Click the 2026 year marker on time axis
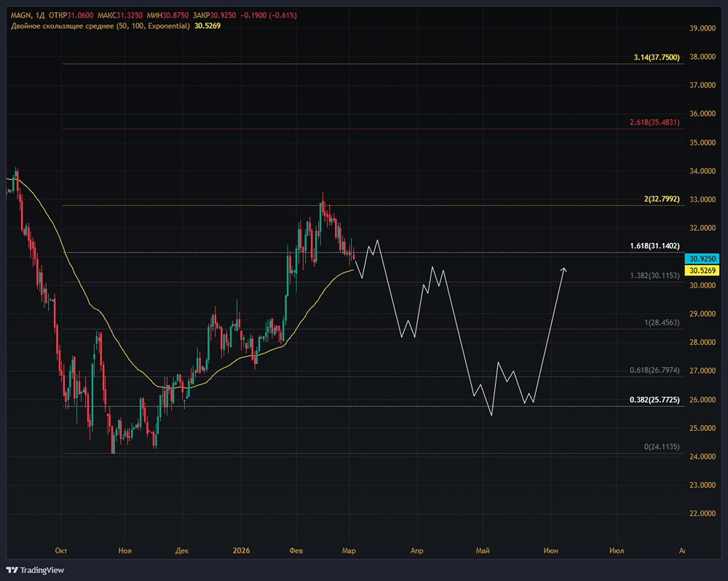This screenshot has width=728, height=581. click(241, 550)
